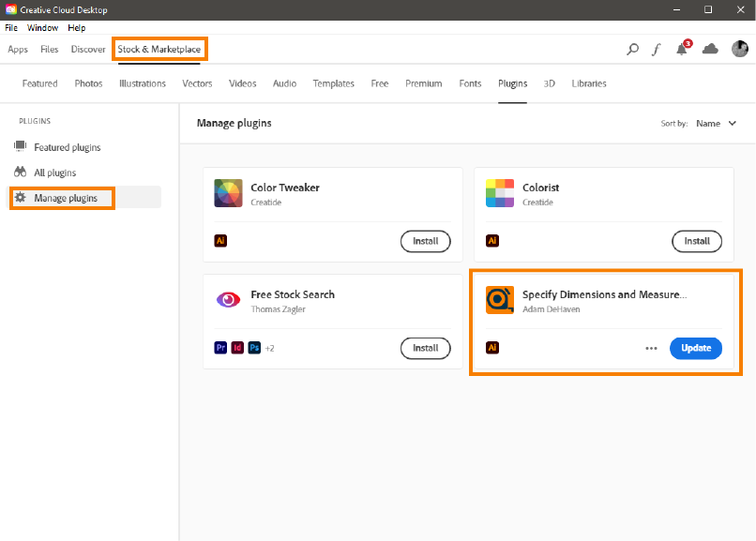
Task: Click the Featured plugins sidebar icon
Action: [x=21, y=146]
